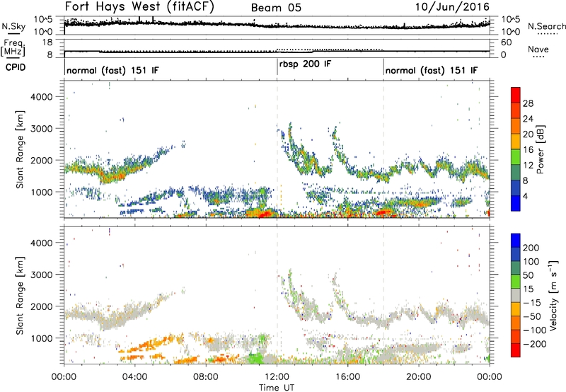Click the "12:00" time axis label
This screenshot has width=566, height=392.
coord(277,377)
